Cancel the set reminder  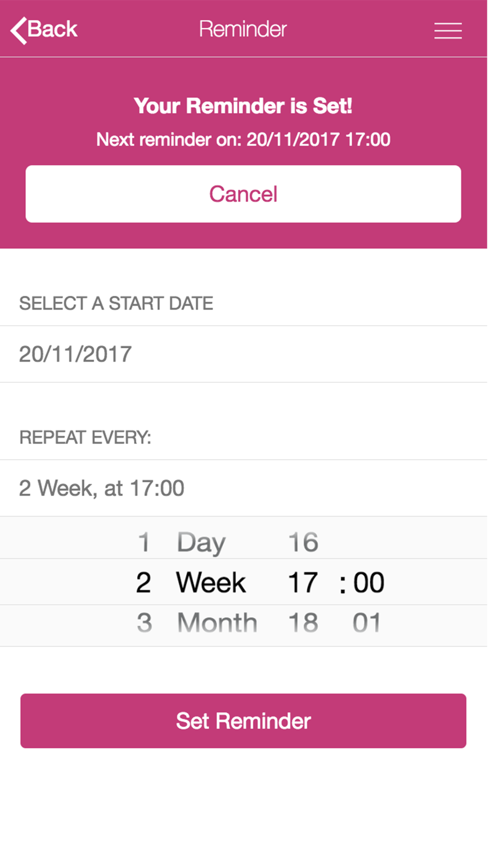pyautogui.click(x=243, y=194)
